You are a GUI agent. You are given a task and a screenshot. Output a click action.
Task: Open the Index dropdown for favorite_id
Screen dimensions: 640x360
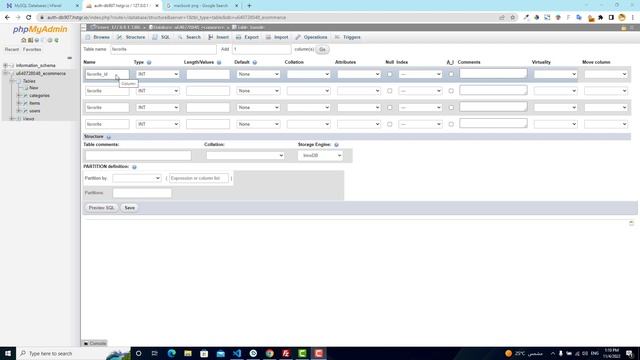[x=420, y=74]
